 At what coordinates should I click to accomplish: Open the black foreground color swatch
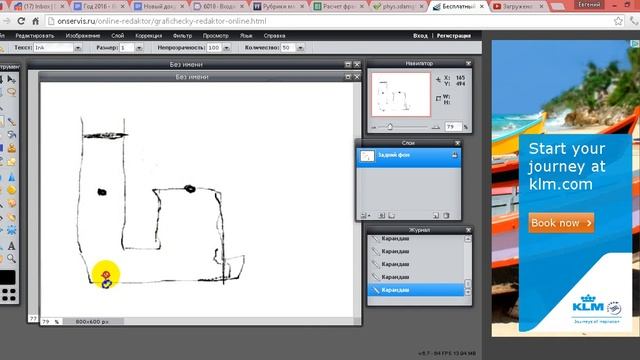pos(7,278)
